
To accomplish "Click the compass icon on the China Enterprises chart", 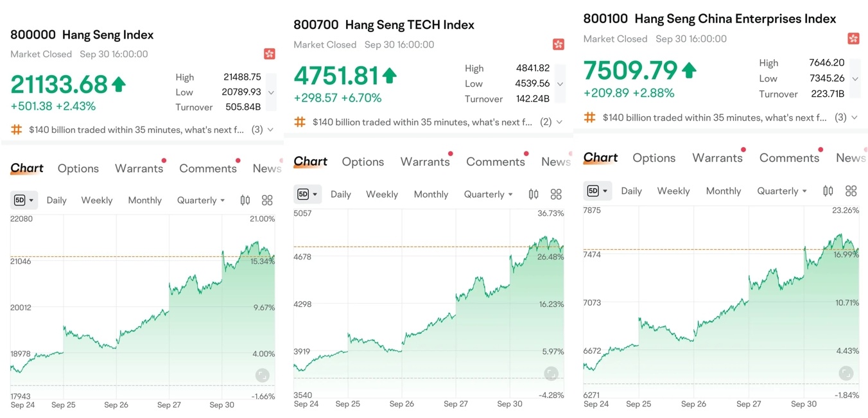I will (x=846, y=373).
